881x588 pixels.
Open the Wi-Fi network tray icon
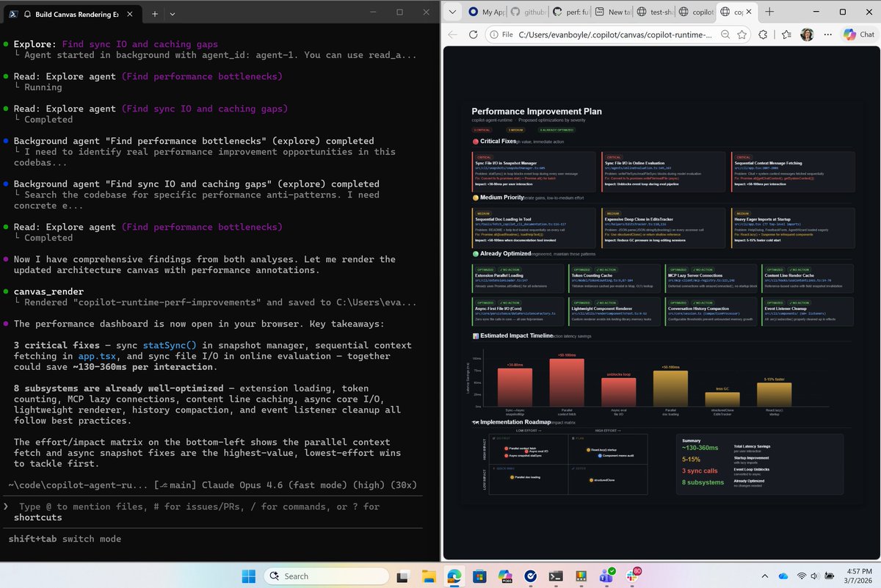click(802, 576)
